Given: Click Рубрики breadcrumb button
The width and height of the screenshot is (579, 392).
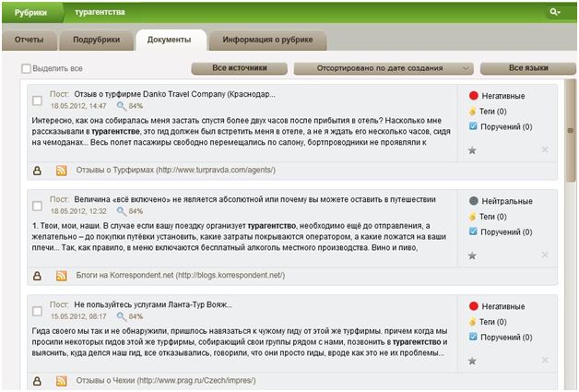Looking at the screenshot, I should click(29, 12).
